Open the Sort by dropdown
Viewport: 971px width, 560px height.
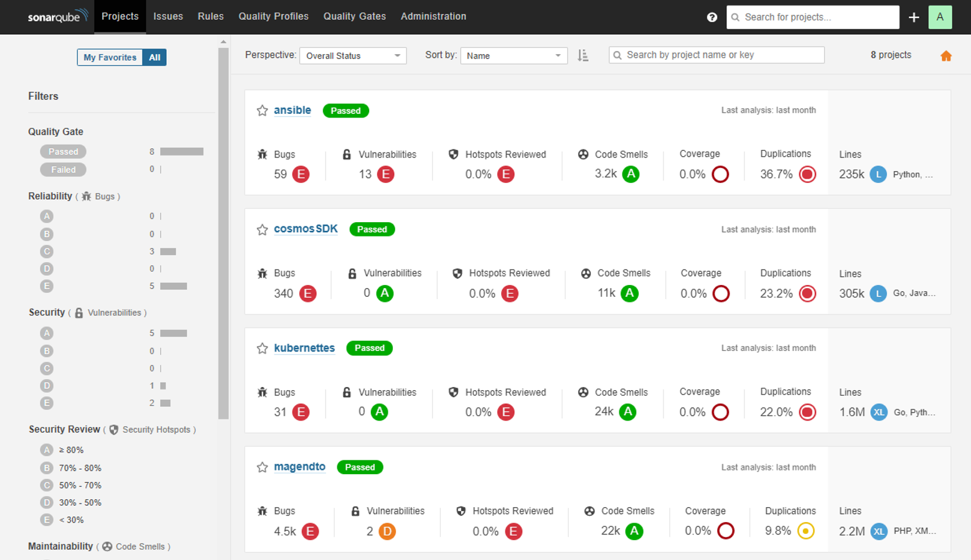(x=513, y=55)
